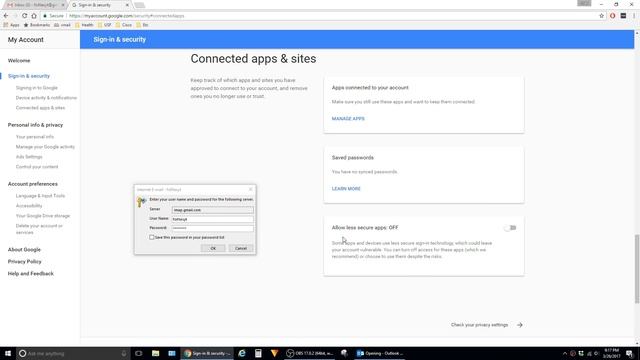Screen dimensions: 640x360
Task: Click the address bar URL
Action: 127,16
